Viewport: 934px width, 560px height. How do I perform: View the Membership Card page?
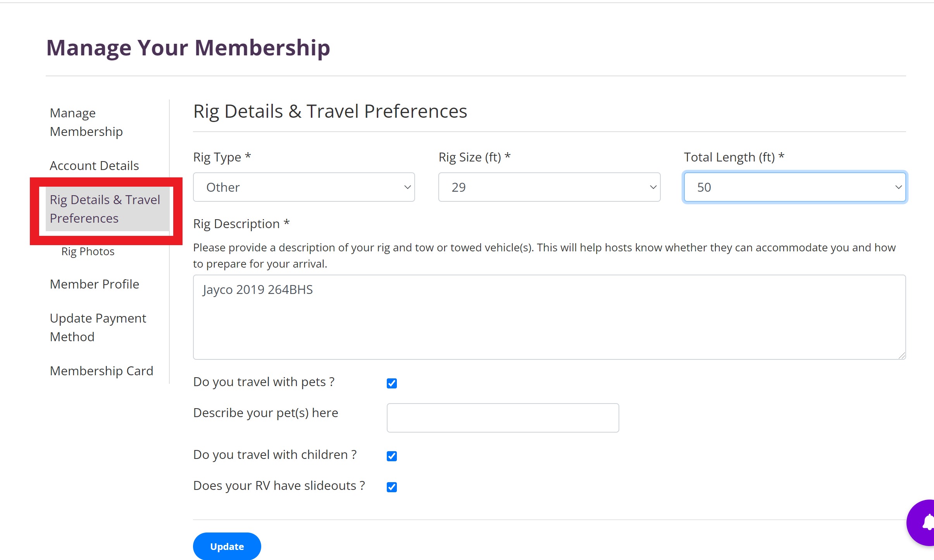pos(102,371)
